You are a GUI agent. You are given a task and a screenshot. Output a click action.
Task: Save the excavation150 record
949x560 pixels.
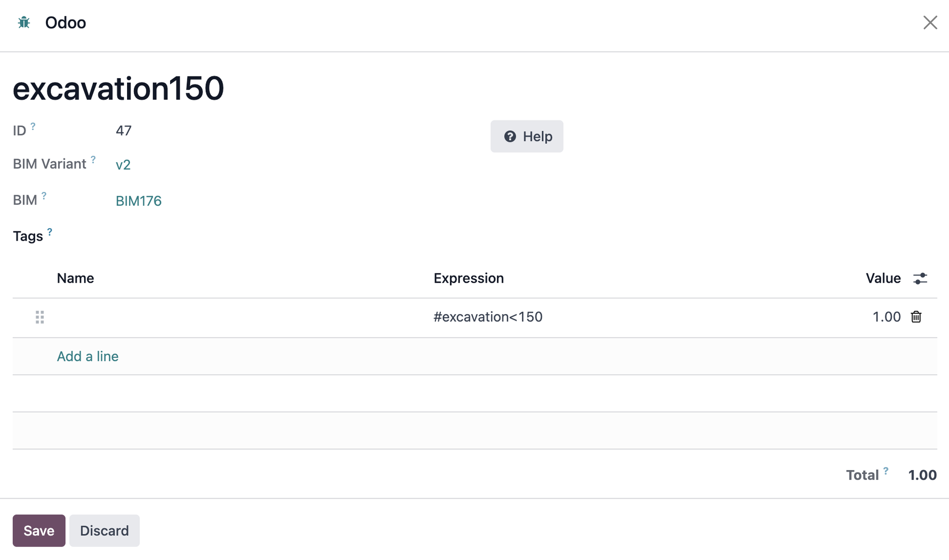click(x=39, y=530)
